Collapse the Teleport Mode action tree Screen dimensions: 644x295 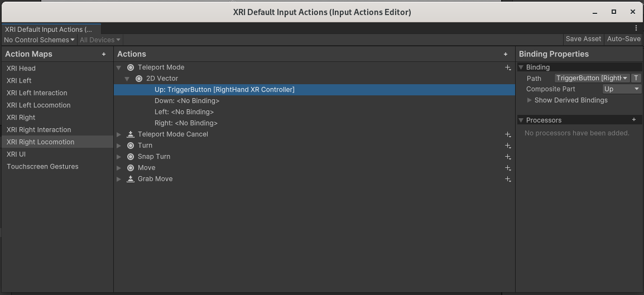coord(119,67)
